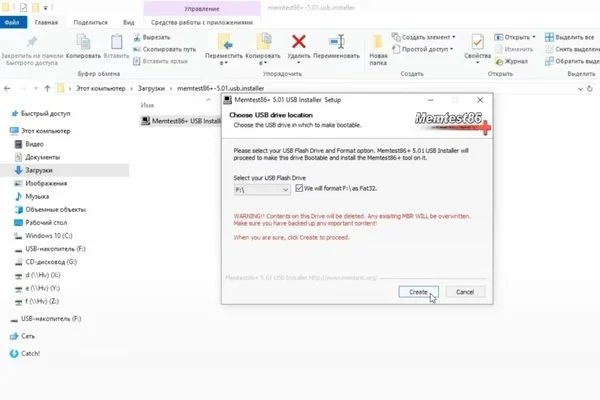The height and width of the screenshot is (400, 600).
Task: Minimize the Memtest86+ installer window
Action: 430,100
